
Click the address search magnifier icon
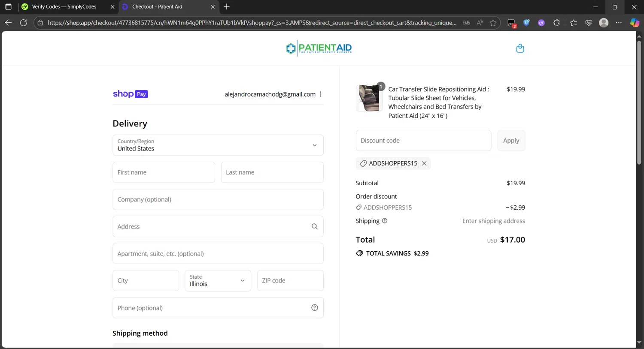click(314, 226)
